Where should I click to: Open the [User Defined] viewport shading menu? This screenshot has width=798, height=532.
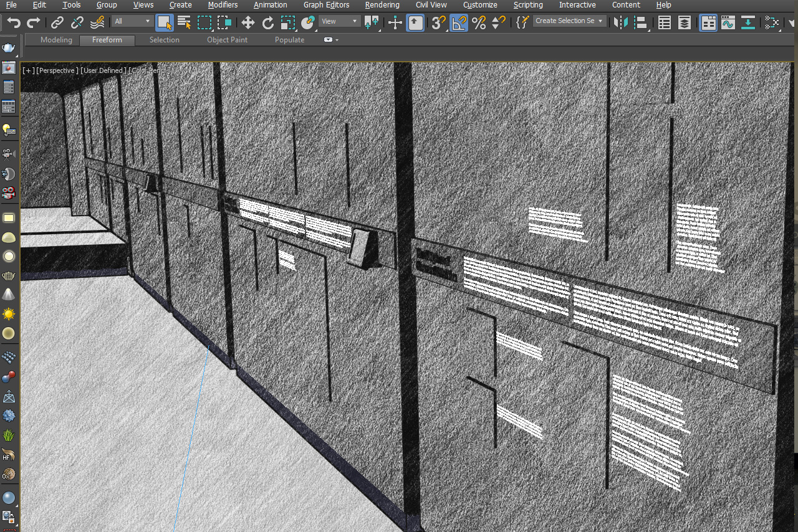tap(103, 70)
